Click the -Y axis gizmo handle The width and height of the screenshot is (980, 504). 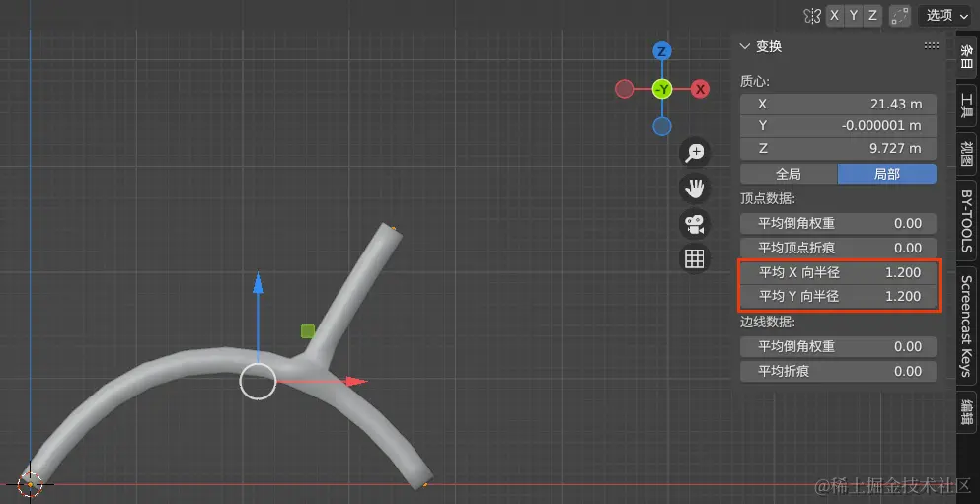(662, 90)
